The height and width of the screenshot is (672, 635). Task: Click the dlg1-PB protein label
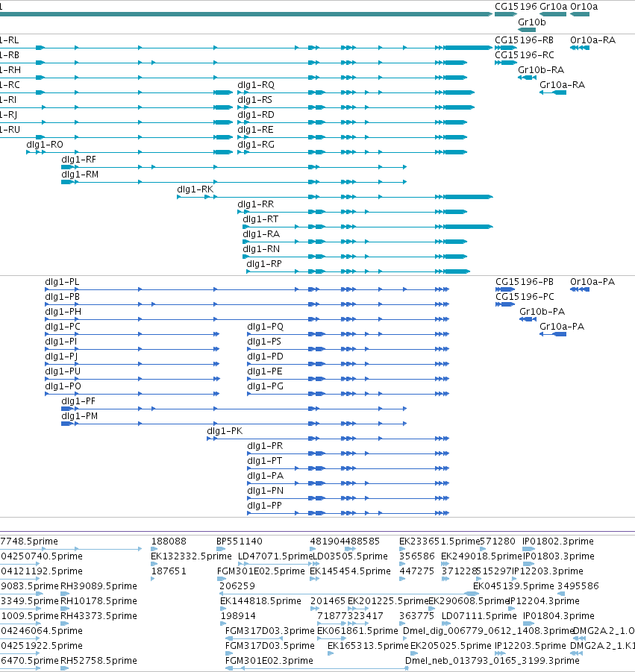coord(62,297)
